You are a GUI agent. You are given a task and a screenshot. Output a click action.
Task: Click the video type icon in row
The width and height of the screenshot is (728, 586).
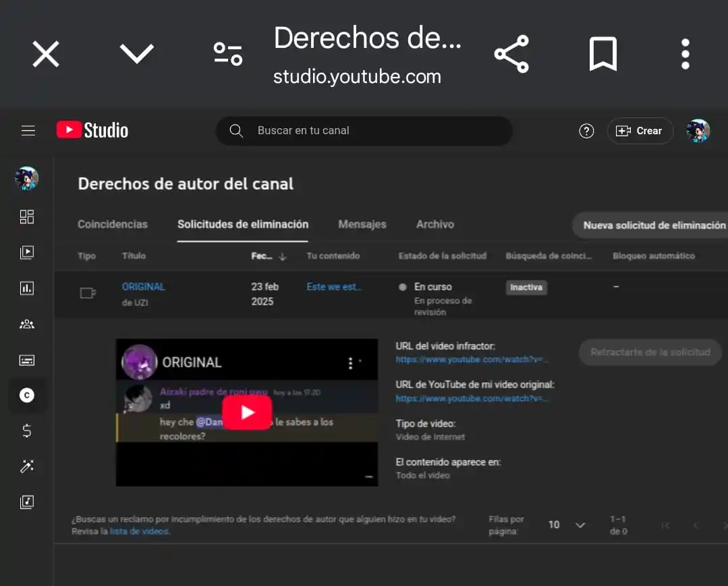point(88,293)
